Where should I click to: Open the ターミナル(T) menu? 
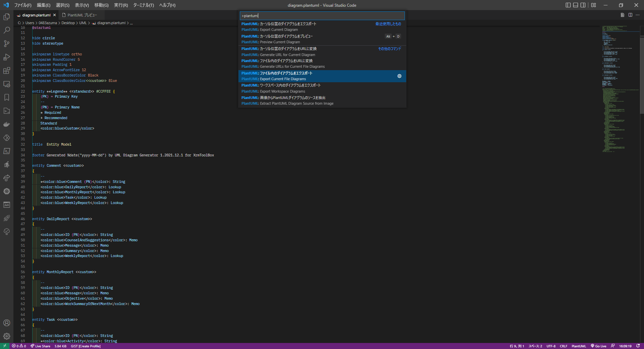tap(144, 5)
